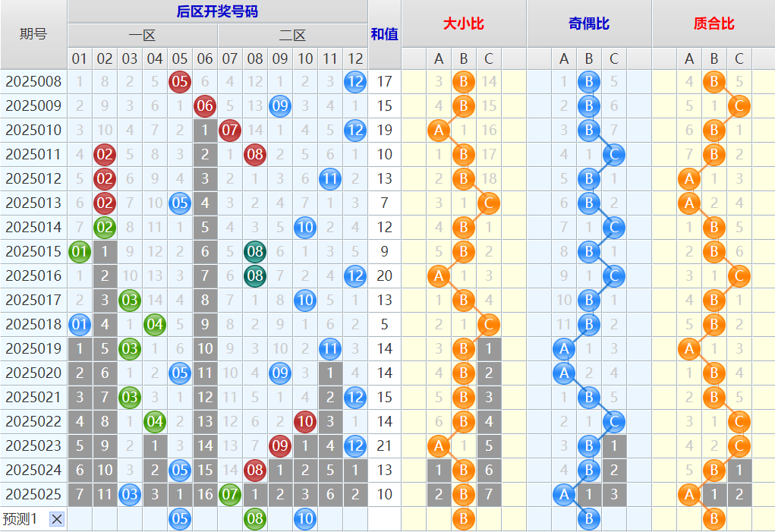
Task: Click green ball 01 in row 2025015
Action: pos(80,251)
